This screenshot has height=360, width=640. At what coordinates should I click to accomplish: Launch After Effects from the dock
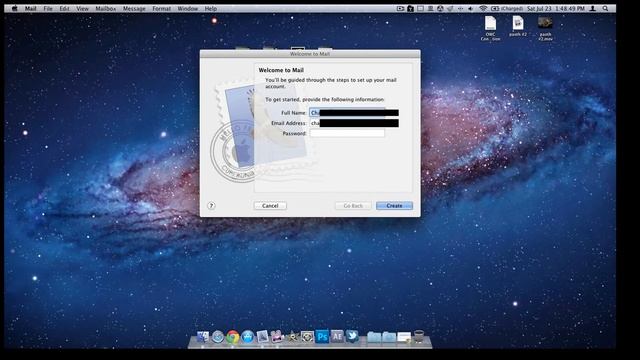pos(337,336)
